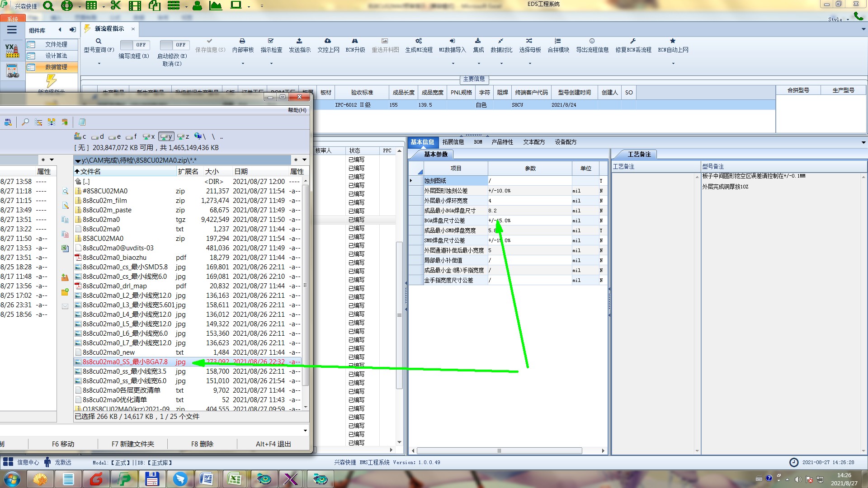Click the 修复ECN丢流程 wrench icon

pyautogui.click(x=633, y=41)
